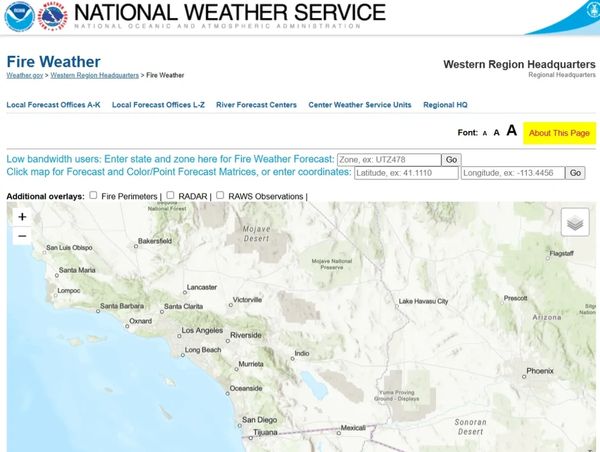This screenshot has height=452, width=600.
Task: Open Local Forecast Offices L-Z menu
Action: pos(158,105)
